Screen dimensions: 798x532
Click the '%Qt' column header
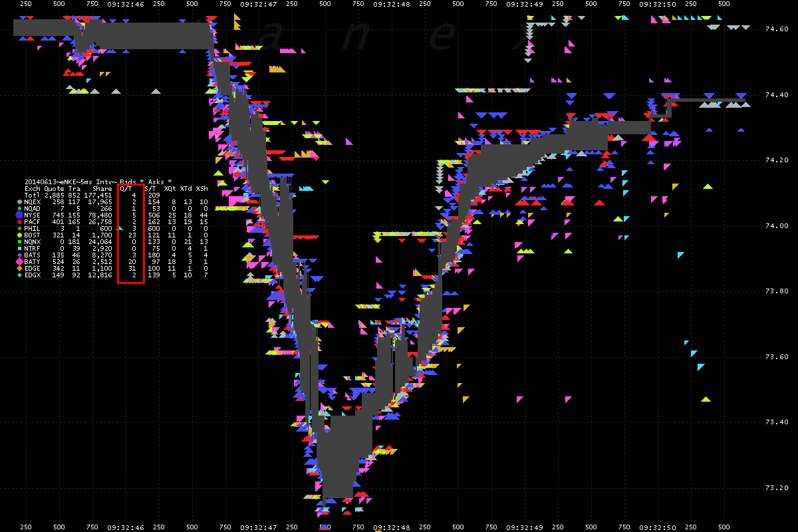pos(170,188)
